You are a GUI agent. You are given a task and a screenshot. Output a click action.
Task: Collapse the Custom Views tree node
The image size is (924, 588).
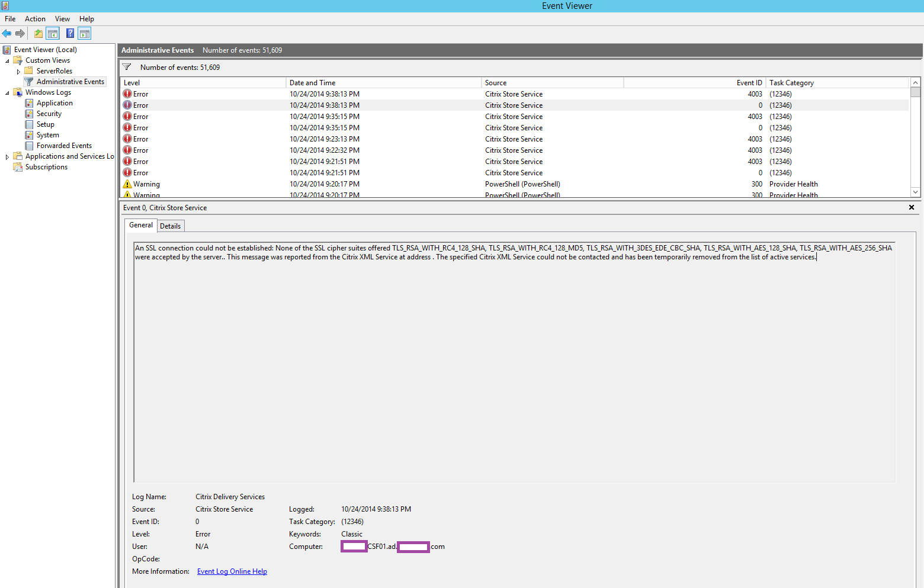tap(7, 60)
